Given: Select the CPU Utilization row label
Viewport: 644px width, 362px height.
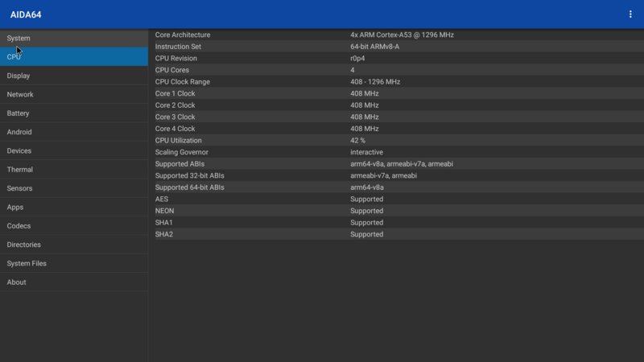Looking at the screenshot, I should pyautogui.click(x=179, y=140).
